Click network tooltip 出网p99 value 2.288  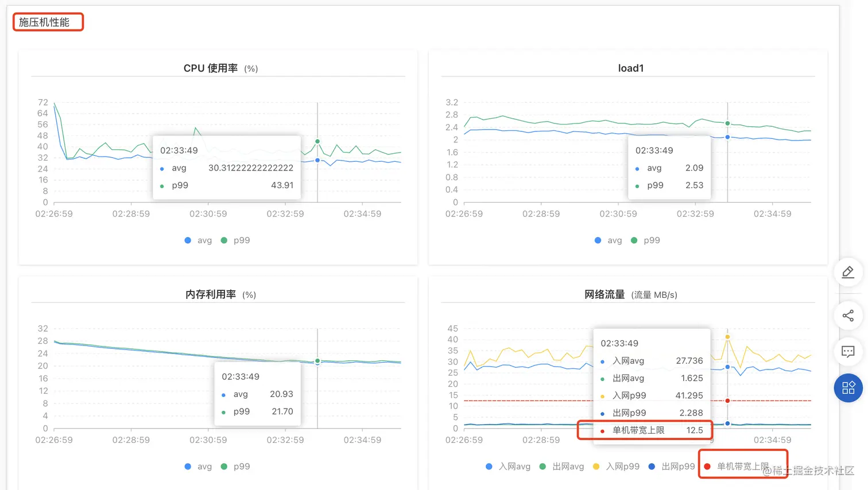[x=691, y=413]
